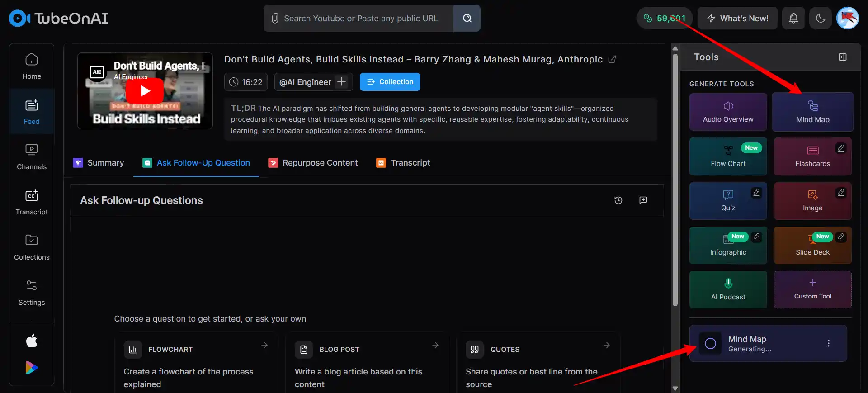Select Ask Follow-Up Question tab
This screenshot has width=868, height=393.
pyautogui.click(x=196, y=163)
